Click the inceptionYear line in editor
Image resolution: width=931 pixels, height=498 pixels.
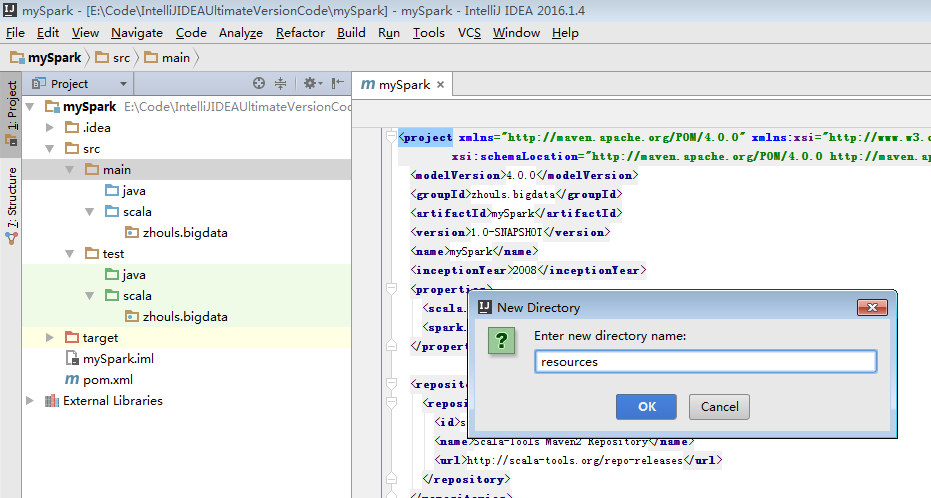(528, 270)
